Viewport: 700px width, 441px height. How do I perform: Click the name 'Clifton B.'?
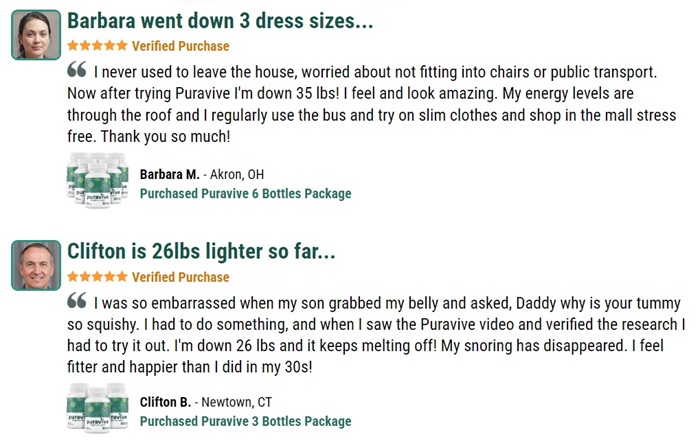(165, 402)
